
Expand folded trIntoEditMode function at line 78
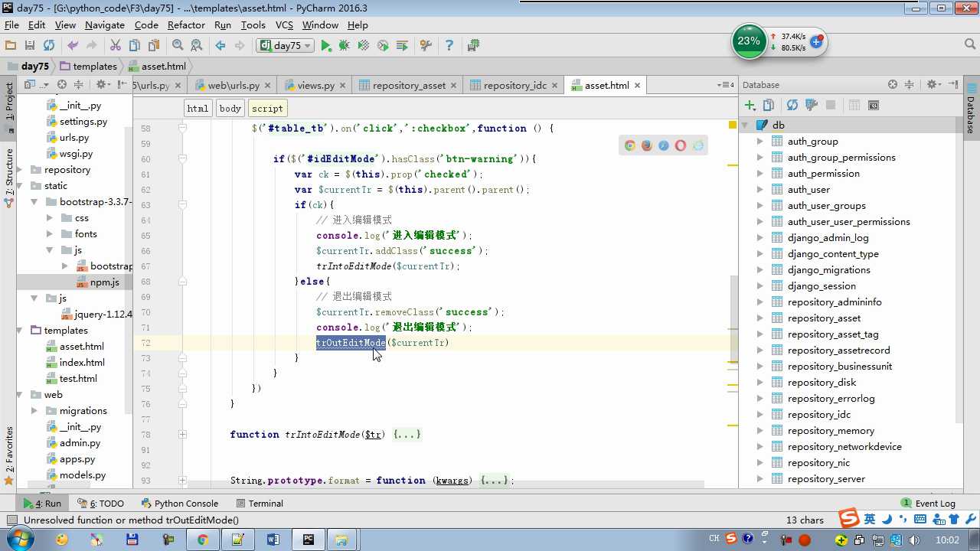[x=182, y=435]
